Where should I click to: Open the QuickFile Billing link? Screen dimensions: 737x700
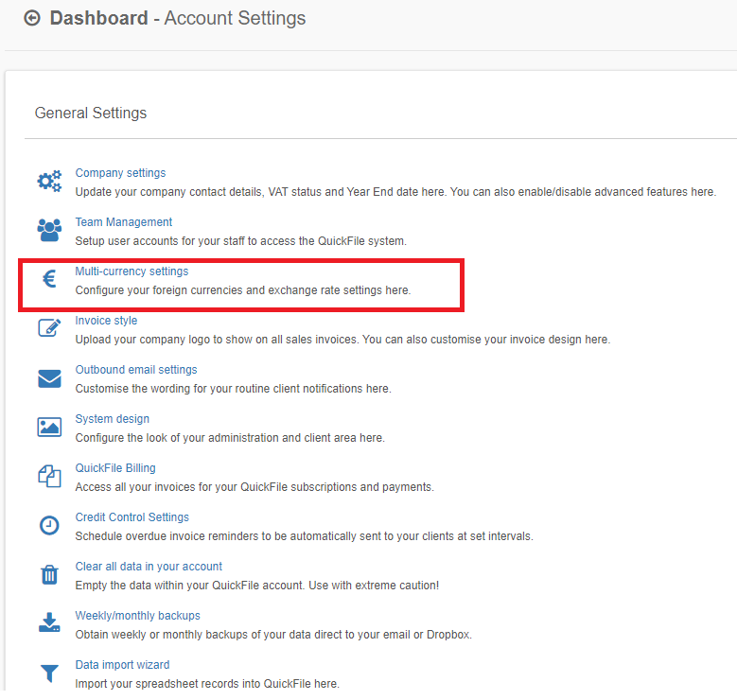coord(115,468)
